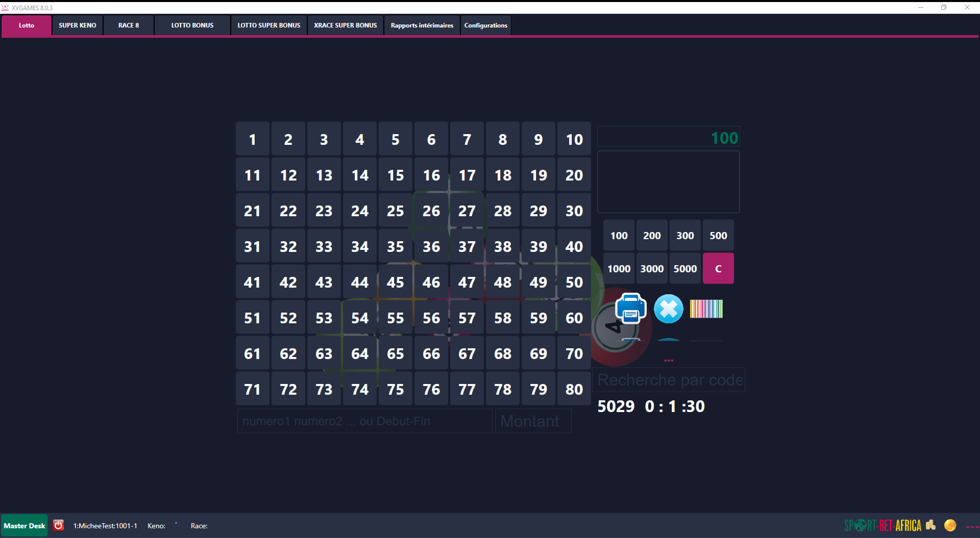Choose the 500 stake amount button
This screenshot has height=538, width=980.
718,236
